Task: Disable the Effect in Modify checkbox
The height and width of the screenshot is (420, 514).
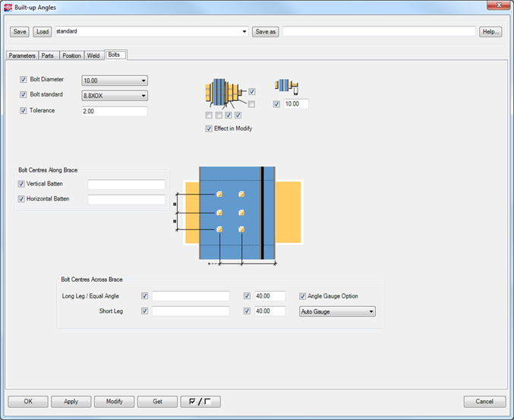Action: pos(209,129)
